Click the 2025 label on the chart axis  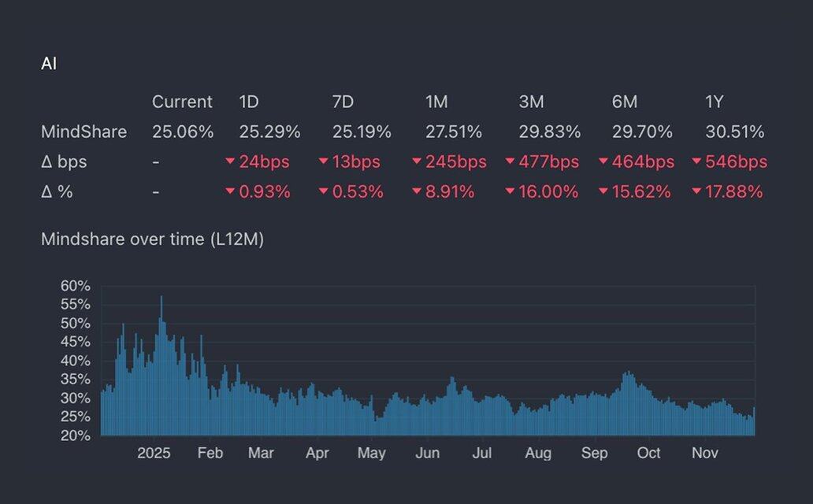[154, 454]
